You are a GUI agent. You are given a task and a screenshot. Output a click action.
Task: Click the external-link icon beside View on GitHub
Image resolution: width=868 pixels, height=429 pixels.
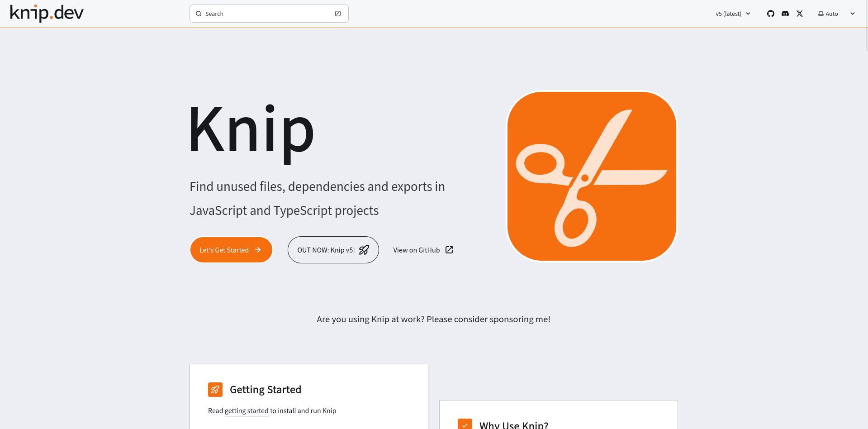(x=449, y=250)
